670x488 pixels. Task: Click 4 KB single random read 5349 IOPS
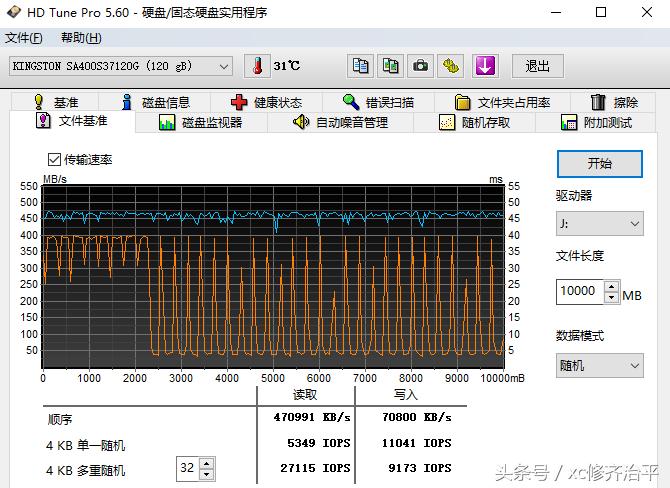(319, 443)
